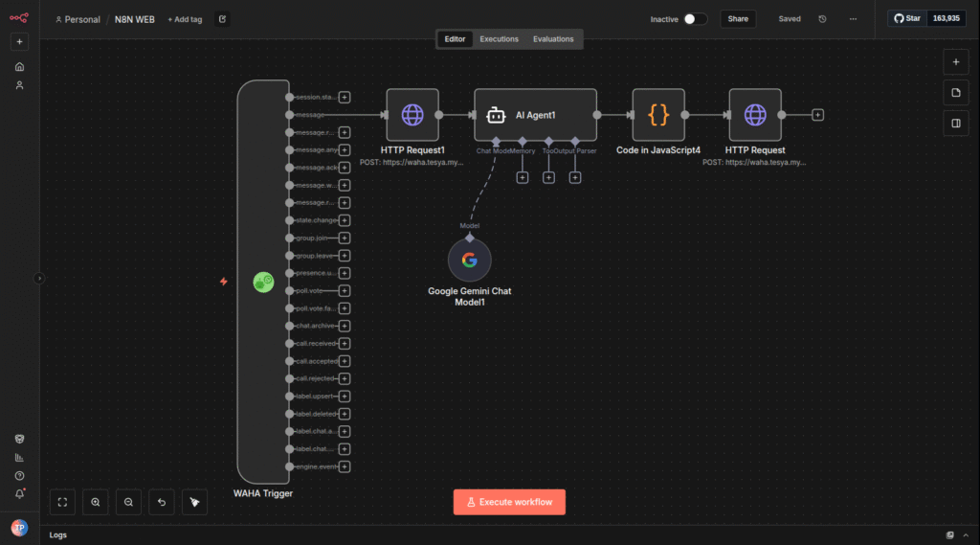
Task: Open the Home icon in left sidebar
Action: (19, 67)
